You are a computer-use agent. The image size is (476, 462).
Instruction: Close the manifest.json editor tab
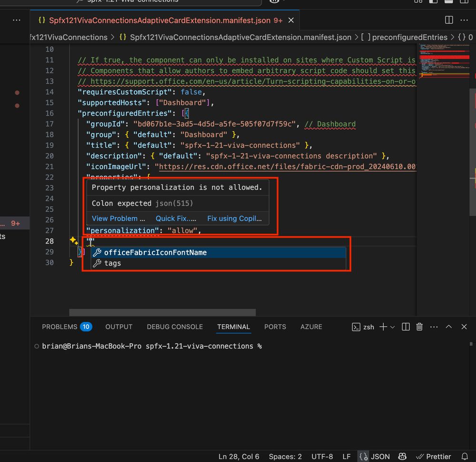291,20
